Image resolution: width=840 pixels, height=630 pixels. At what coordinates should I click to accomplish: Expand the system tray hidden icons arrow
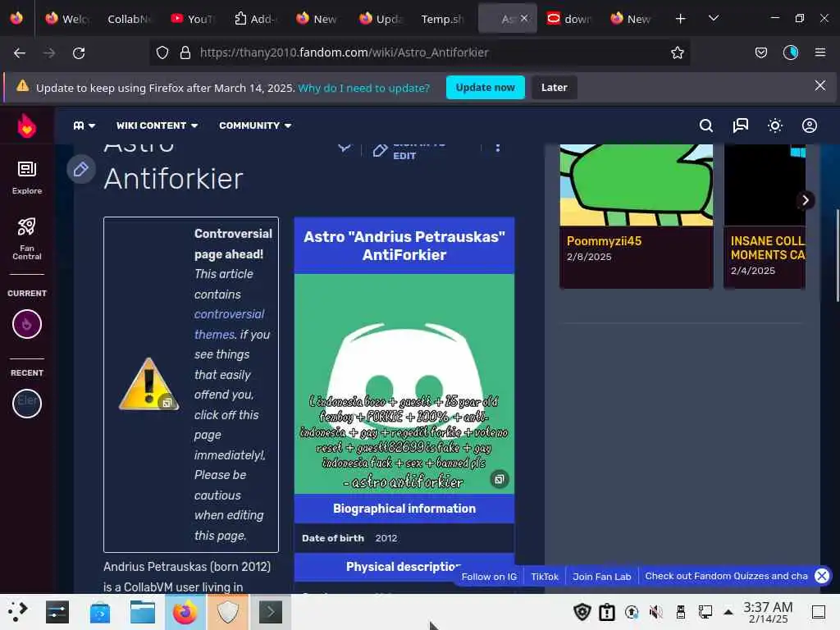coord(728,612)
